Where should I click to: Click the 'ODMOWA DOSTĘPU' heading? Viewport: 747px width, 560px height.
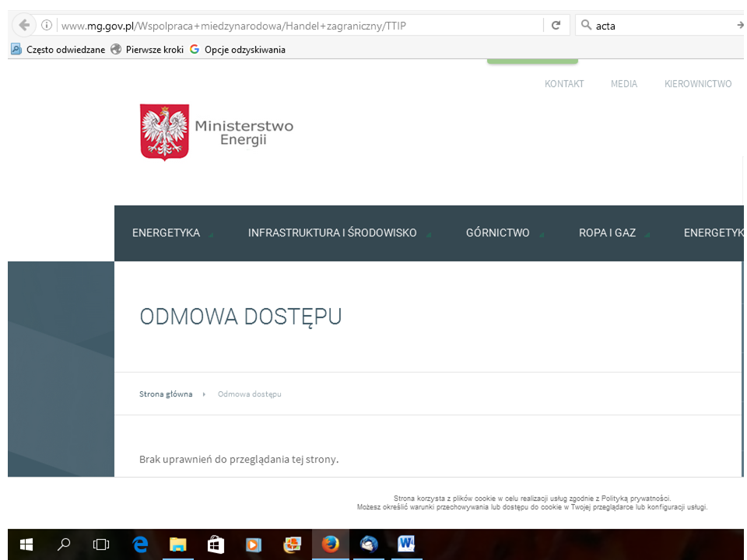click(240, 317)
